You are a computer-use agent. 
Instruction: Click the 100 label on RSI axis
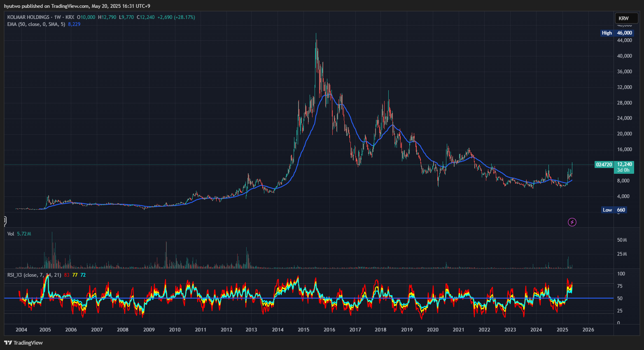[x=621, y=274]
